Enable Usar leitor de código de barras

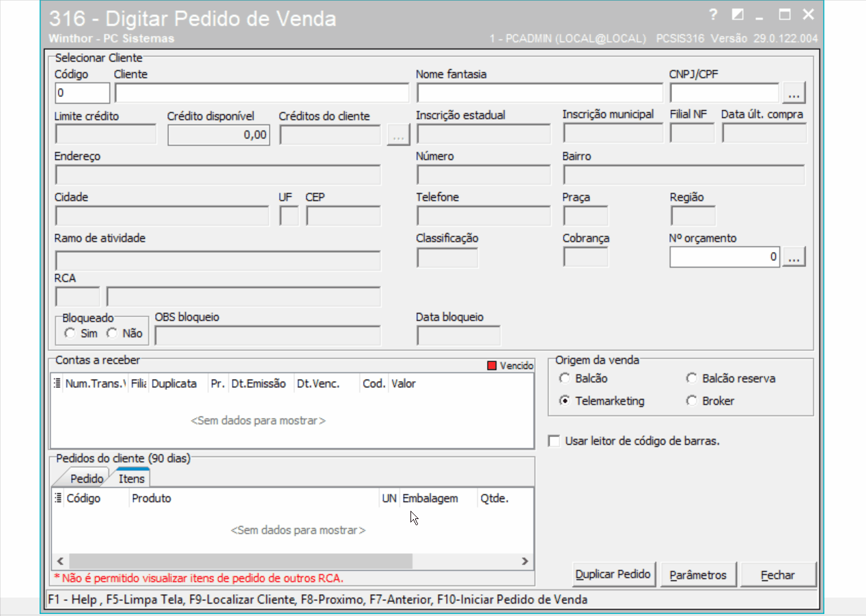tap(554, 441)
